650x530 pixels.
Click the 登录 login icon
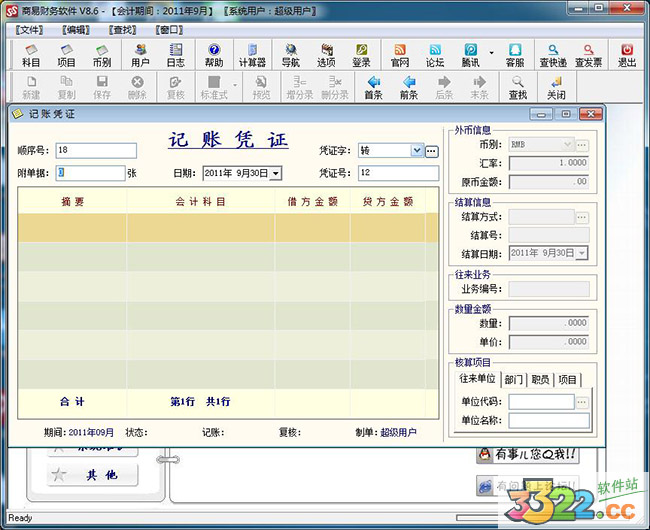361,56
